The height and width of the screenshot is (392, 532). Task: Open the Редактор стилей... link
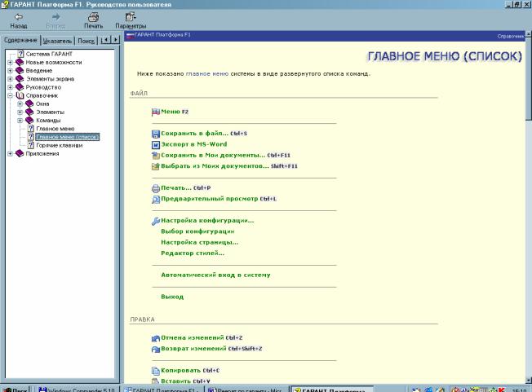(x=193, y=253)
